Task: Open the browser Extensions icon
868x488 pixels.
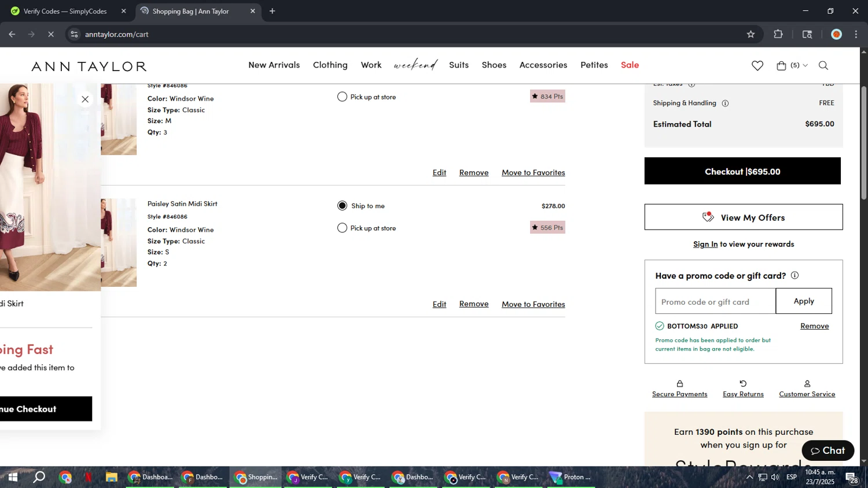Action: [x=778, y=34]
